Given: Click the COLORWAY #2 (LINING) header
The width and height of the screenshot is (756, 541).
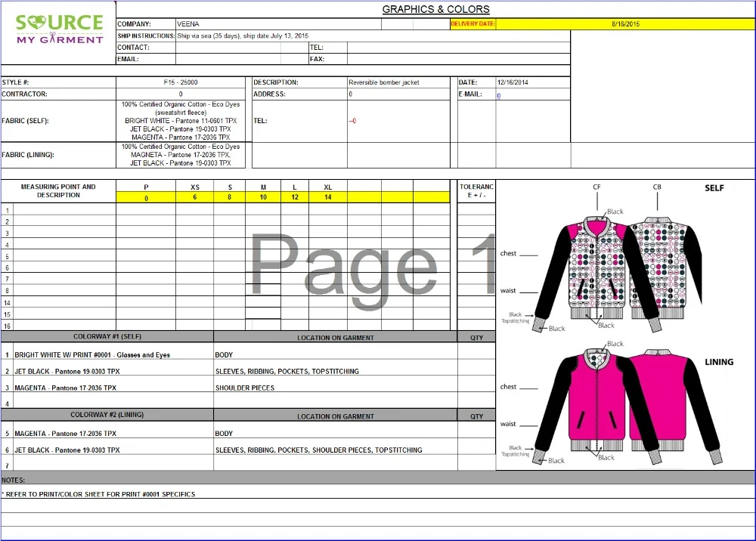Looking at the screenshot, I should [x=107, y=415].
